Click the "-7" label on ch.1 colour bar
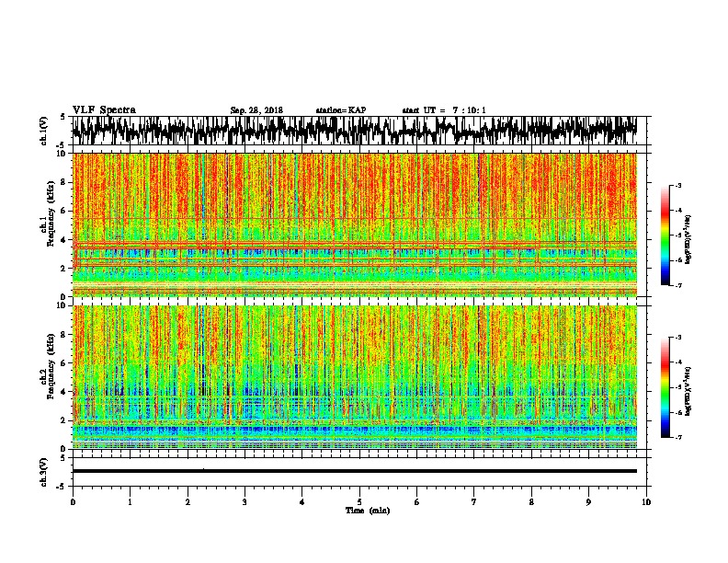The height and width of the screenshot is (563, 728). 677,285
